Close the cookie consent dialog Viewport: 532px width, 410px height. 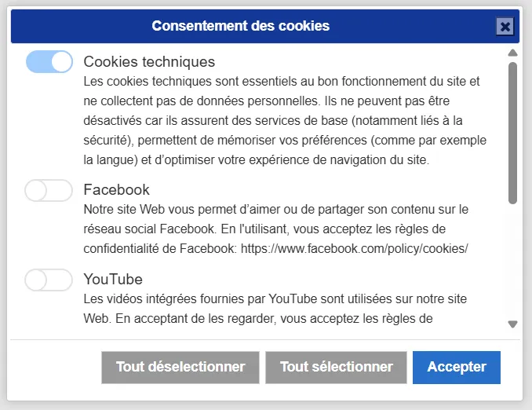click(x=505, y=27)
